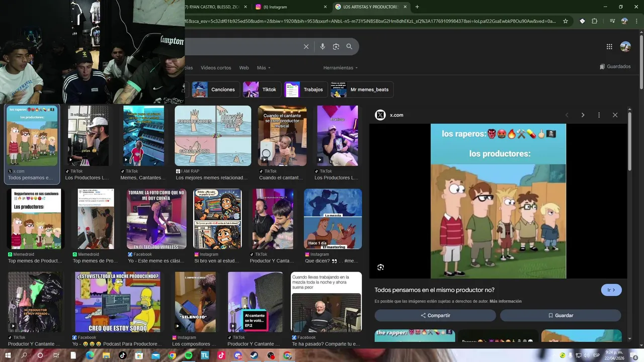Open the Hercules 'La mezcla / El mastering' thumbnail
This screenshot has height=362, width=644.
click(333, 219)
